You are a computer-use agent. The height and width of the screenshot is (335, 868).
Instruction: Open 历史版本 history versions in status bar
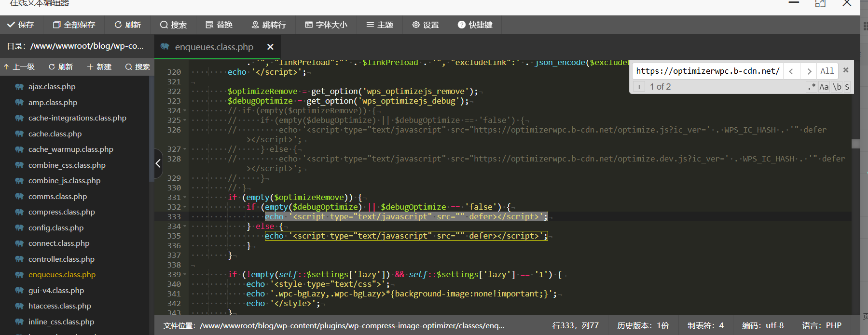(643, 326)
